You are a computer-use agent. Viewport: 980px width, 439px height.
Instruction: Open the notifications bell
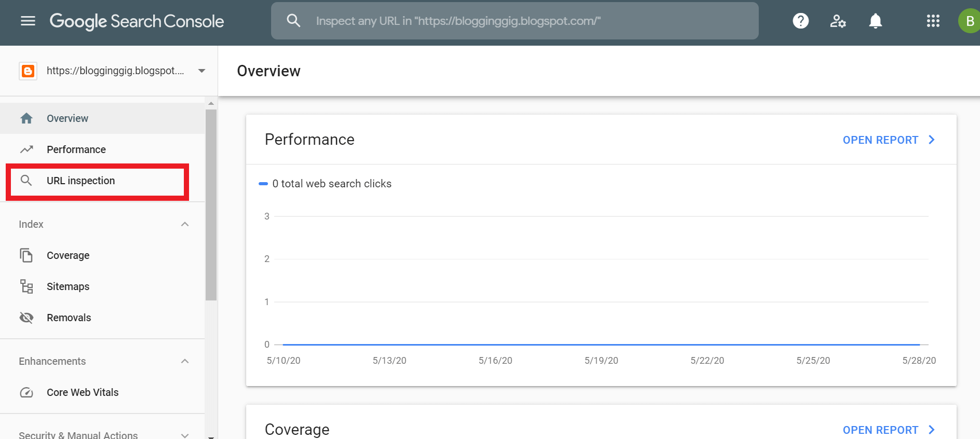[876, 21]
